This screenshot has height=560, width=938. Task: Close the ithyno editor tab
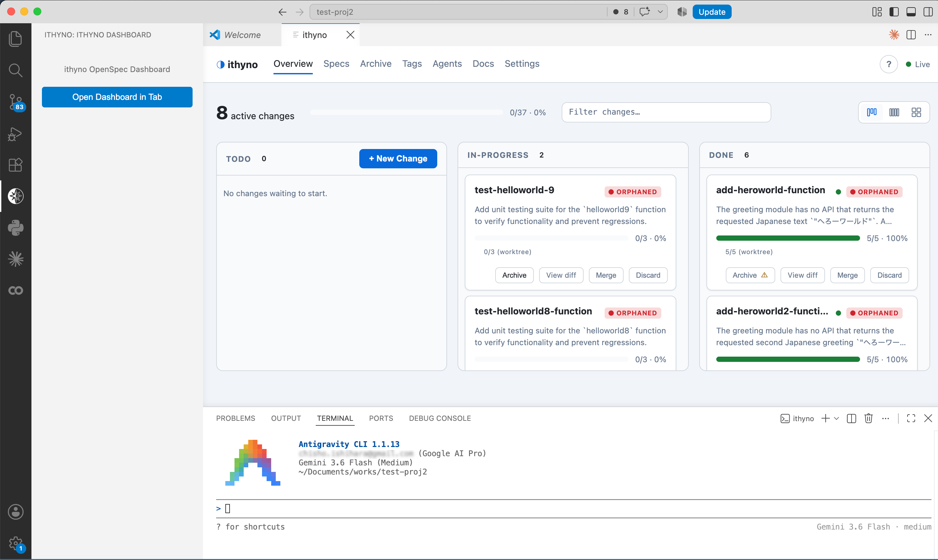350,35
